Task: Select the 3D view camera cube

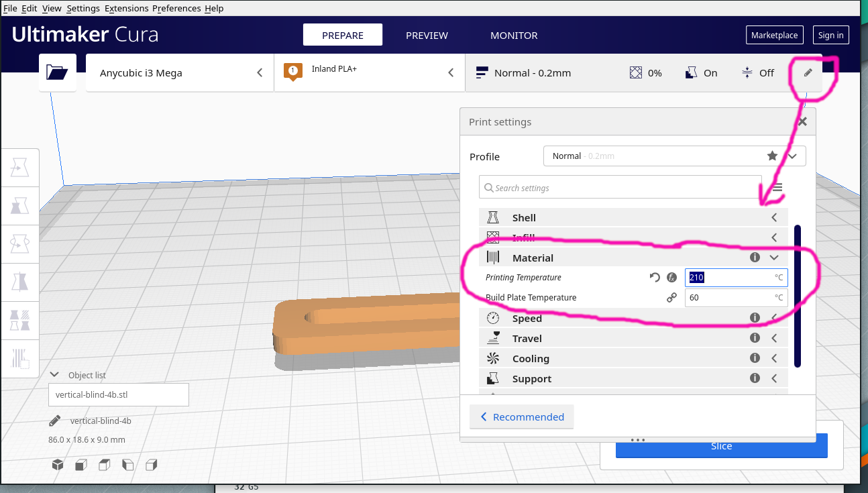Action: 58,464
